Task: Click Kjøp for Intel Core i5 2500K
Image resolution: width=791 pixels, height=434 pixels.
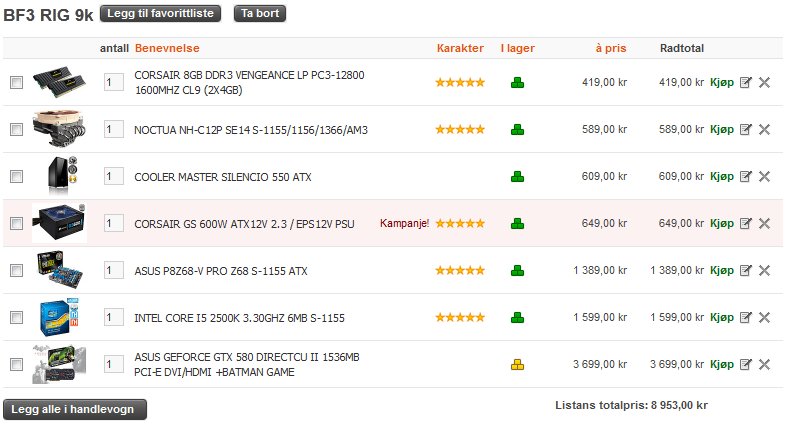Action: (722, 317)
